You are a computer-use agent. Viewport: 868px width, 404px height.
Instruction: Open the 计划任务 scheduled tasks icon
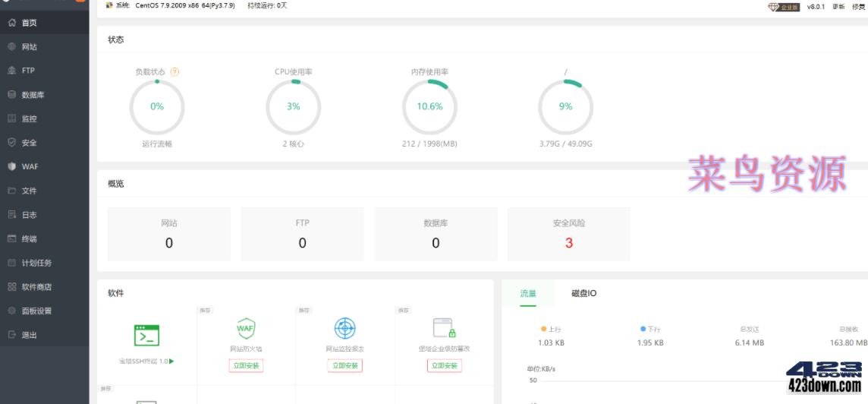click(12, 263)
